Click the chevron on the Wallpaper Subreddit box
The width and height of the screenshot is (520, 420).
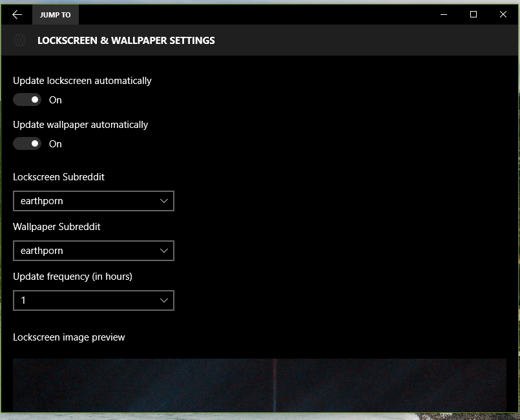click(163, 251)
